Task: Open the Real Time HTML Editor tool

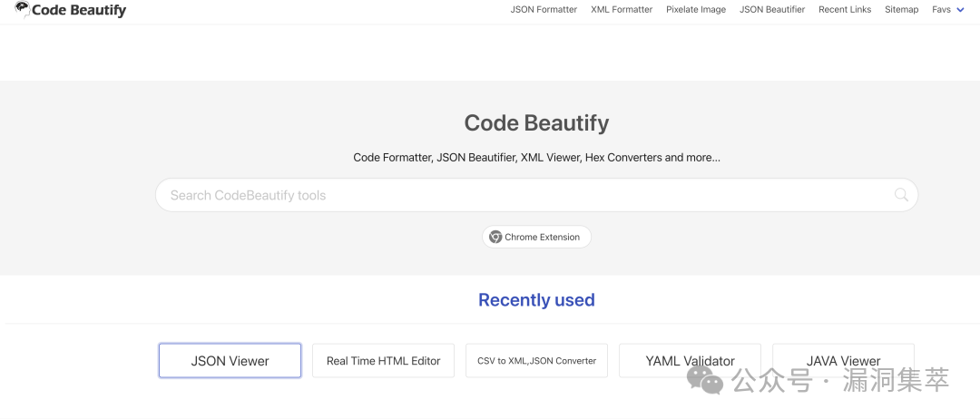Action: coord(383,360)
